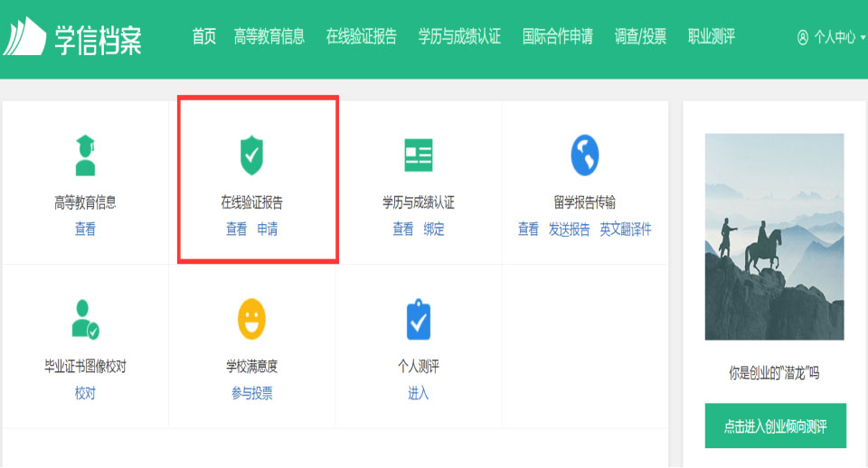The image size is (868, 468).
Task: Click the green shield icon for 在线验证报告
Action: [251, 155]
